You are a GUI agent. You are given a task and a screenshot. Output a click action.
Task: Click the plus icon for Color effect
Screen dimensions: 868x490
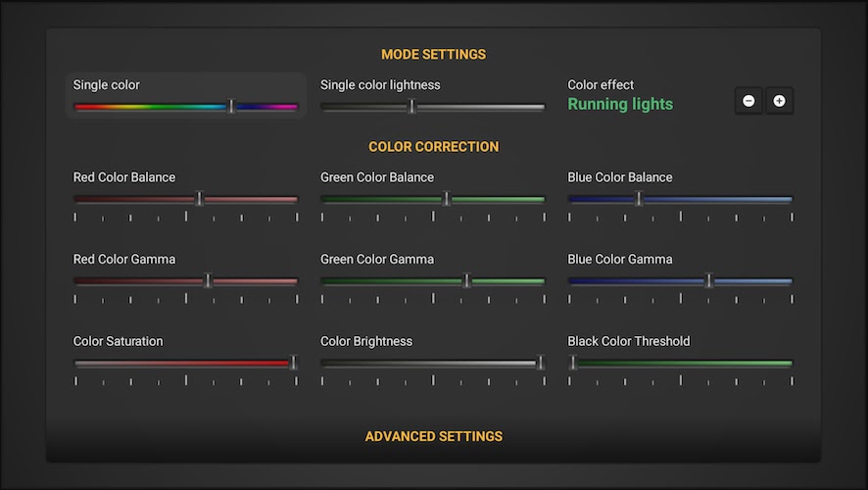click(x=780, y=101)
